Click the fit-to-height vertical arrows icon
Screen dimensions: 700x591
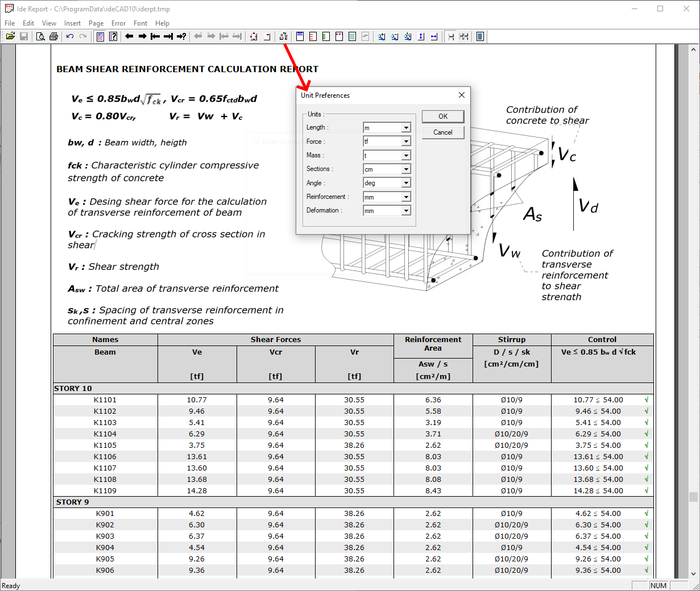tap(421, 36)
